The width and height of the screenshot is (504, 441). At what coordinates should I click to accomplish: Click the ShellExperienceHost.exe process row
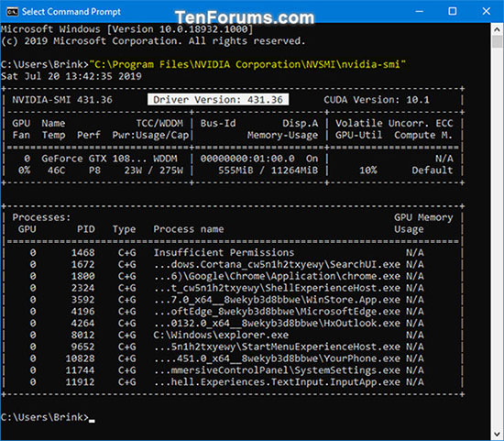click(x=227, y=288)
